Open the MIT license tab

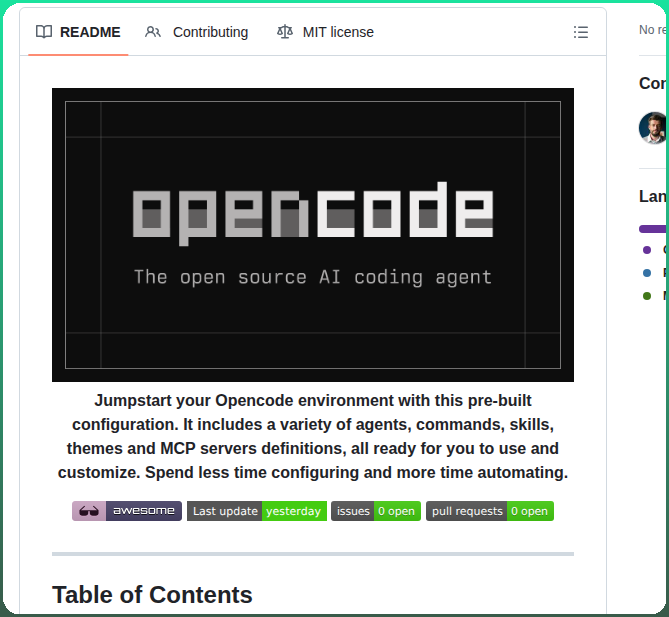(325, 32)
